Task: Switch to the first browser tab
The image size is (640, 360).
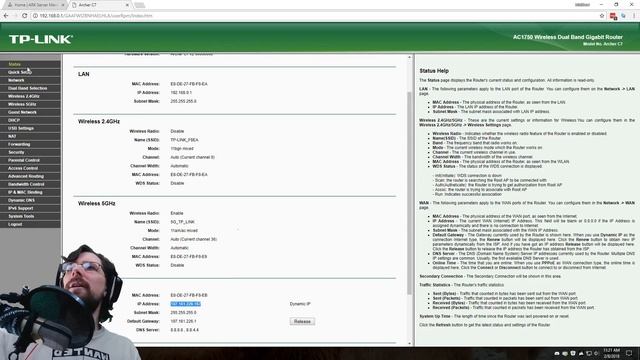Action: 36,5
